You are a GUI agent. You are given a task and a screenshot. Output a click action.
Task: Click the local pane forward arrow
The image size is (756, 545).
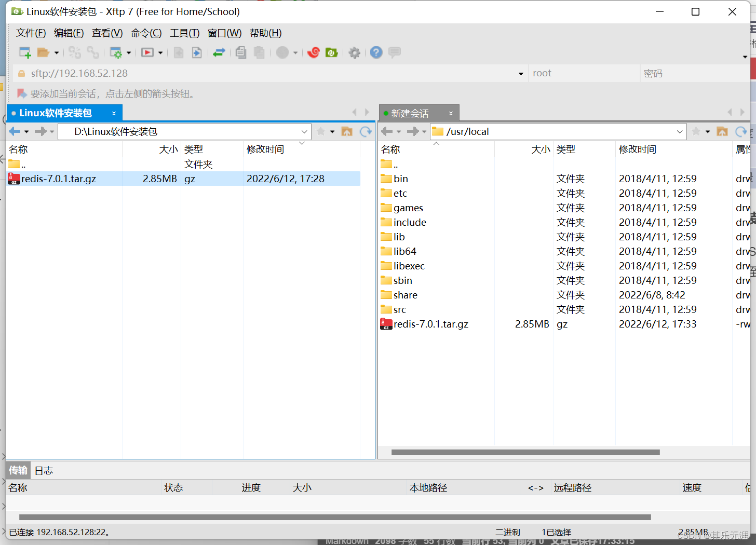coord(40,131)
